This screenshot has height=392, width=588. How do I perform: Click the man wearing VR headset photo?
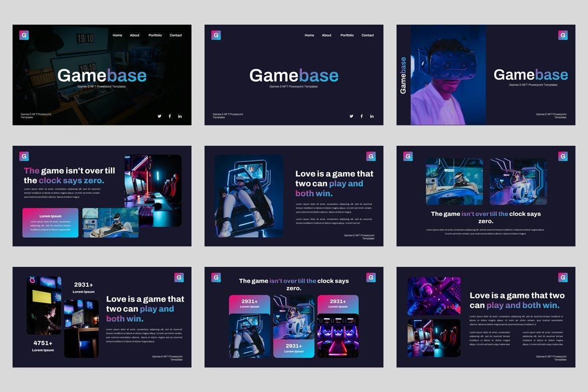tap(442, 75)
